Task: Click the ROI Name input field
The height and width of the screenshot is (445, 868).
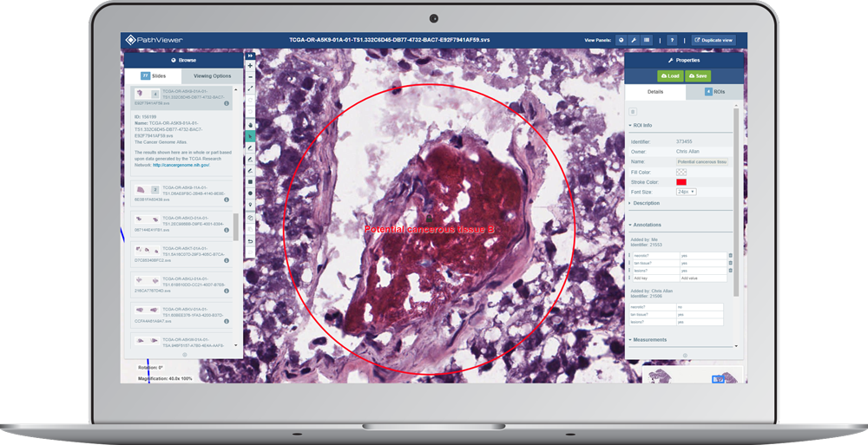Action: click(x=702, y=161)
